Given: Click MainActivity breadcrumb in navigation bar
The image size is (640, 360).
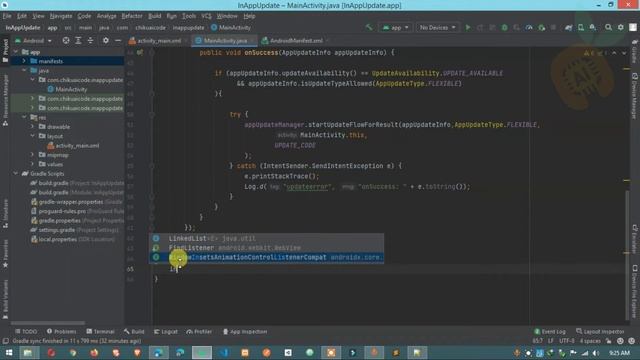Looking at the screenshot, I should [231, 27].
